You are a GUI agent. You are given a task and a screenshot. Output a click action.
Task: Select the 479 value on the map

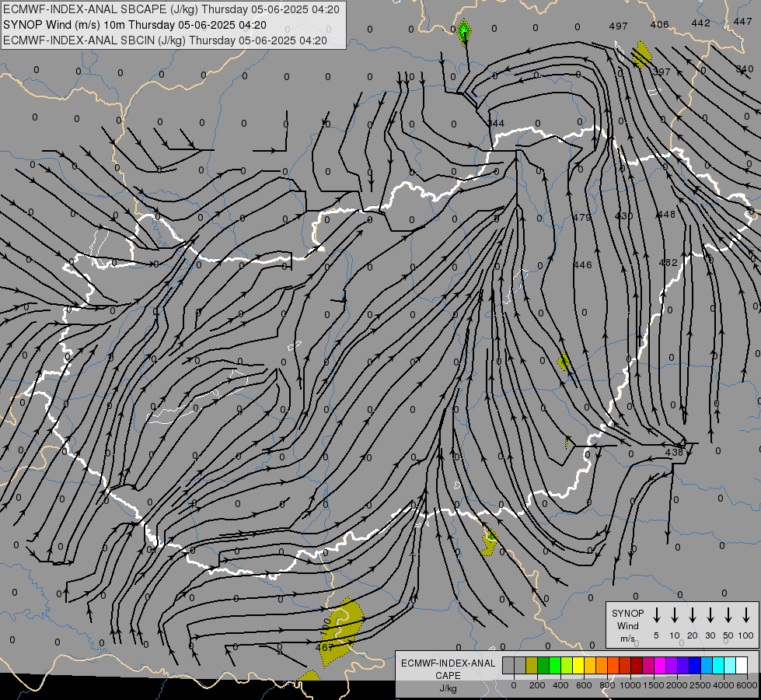click(582, 217)
